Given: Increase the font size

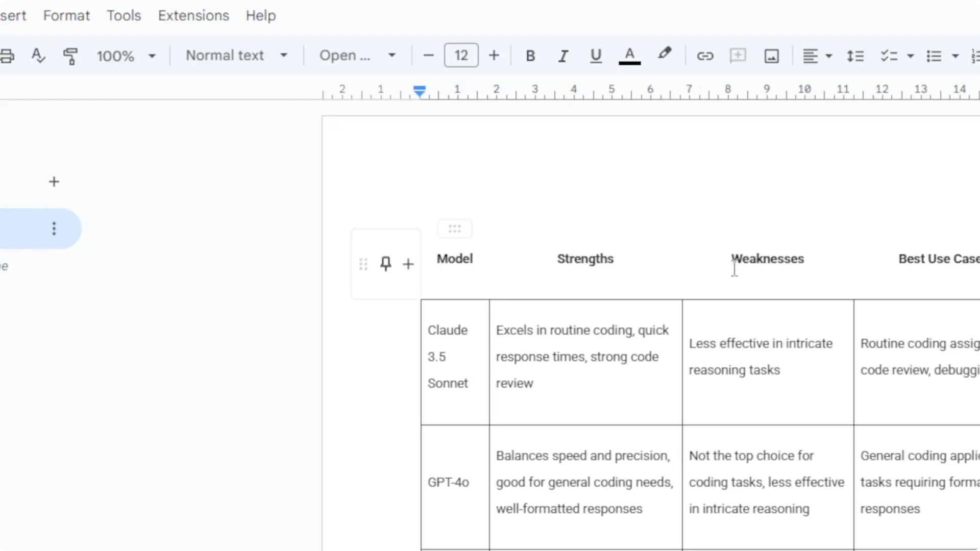Looking at the screenshot, I should point(494,56).
